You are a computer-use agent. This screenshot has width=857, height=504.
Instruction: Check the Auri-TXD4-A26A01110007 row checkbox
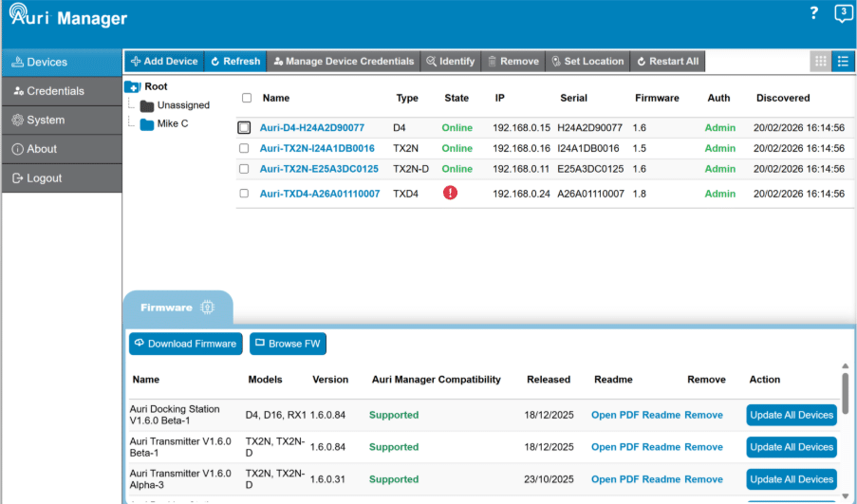click(x=244, y=194)
